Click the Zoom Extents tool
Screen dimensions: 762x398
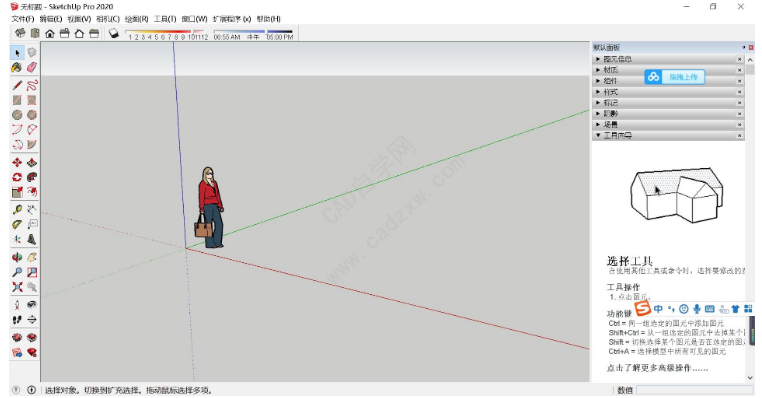pos(17,287)
